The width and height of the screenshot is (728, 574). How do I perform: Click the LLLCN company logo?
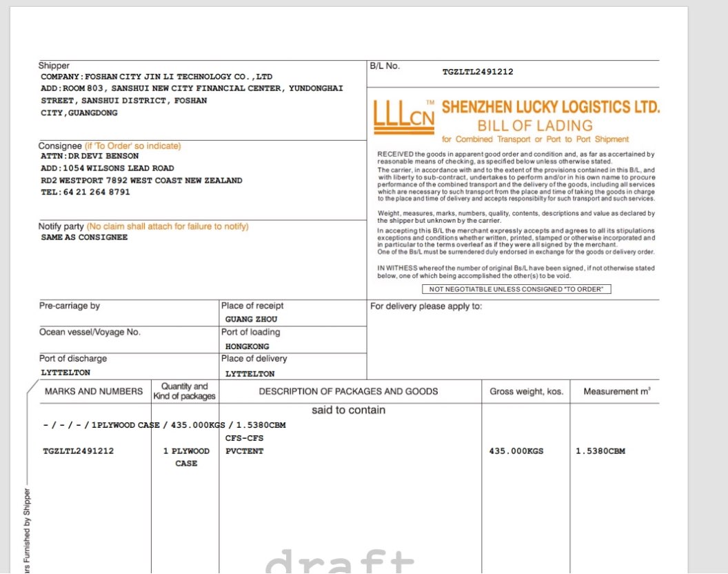[404, 117]
